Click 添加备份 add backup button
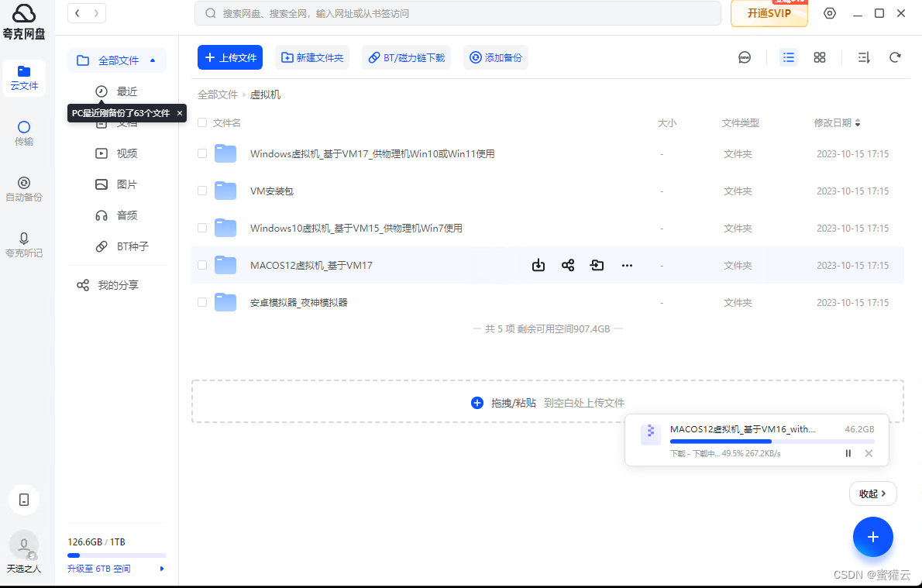Image resolution: width=922 pixels, height=588 pixels. (496, 57)
